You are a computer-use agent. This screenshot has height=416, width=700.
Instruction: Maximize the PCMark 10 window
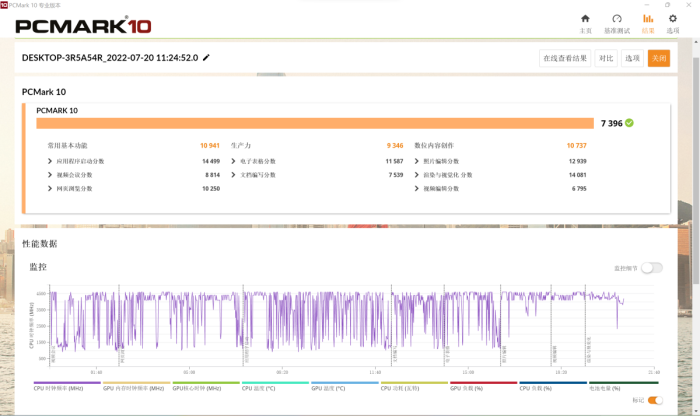667,5
